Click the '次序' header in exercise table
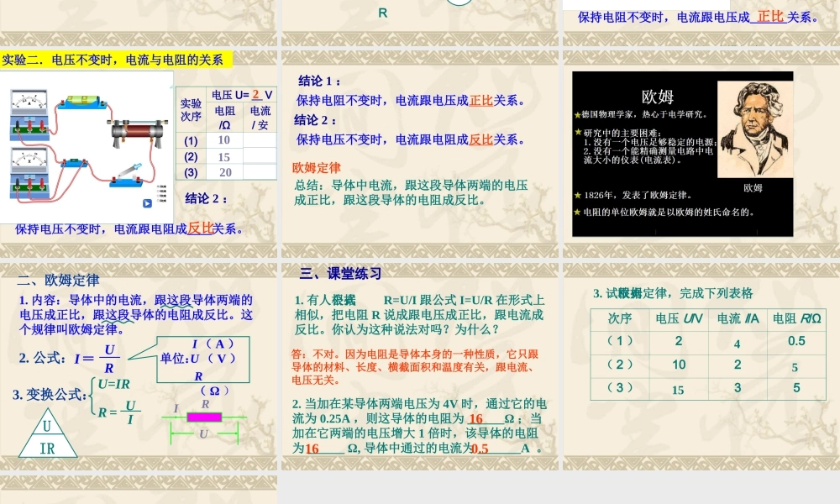 tap(620, 318)
